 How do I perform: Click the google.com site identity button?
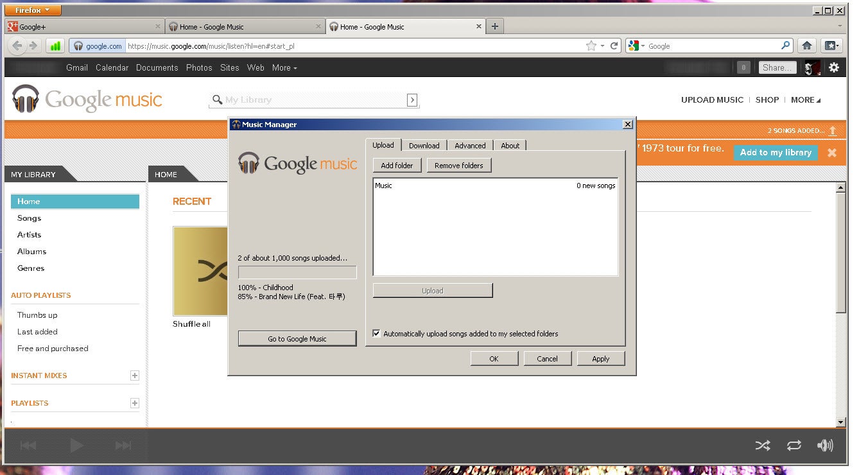(x=98, y=46)
